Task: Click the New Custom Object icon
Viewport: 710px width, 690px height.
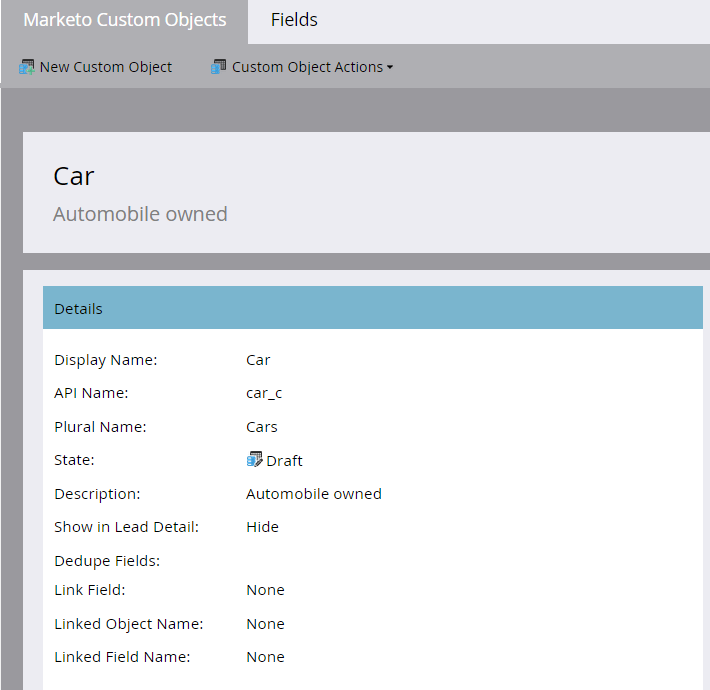Action: click(x=27, y=67)
